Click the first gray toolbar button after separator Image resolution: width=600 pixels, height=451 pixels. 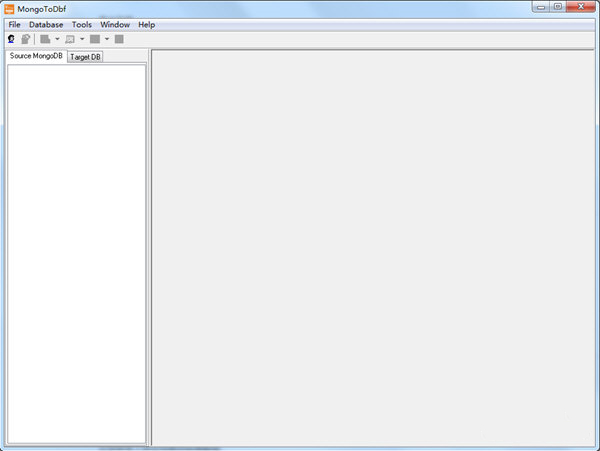pos(45,39)
